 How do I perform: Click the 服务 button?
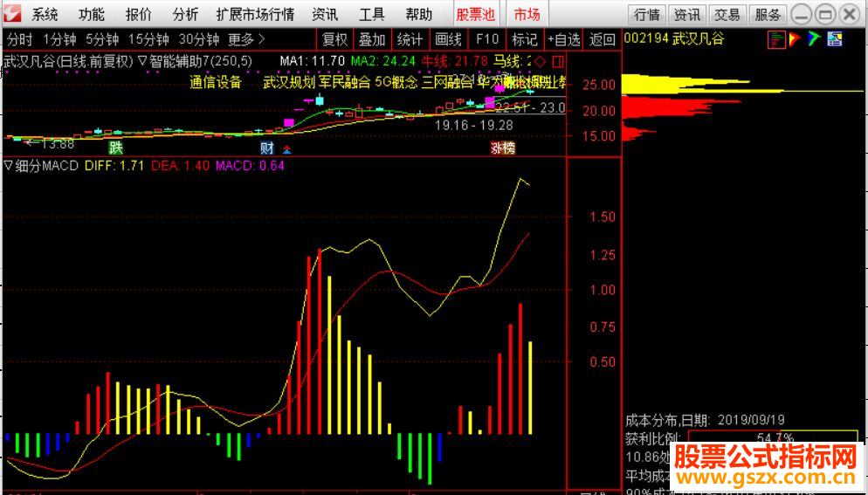click(x=768, y=14)
